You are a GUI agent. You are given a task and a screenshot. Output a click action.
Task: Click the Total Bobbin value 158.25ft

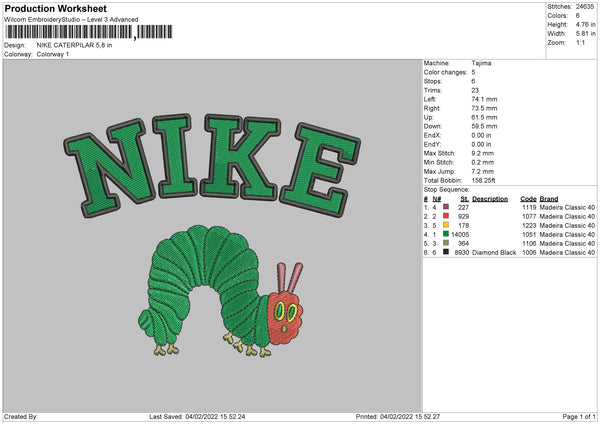(x=483, y=180)
